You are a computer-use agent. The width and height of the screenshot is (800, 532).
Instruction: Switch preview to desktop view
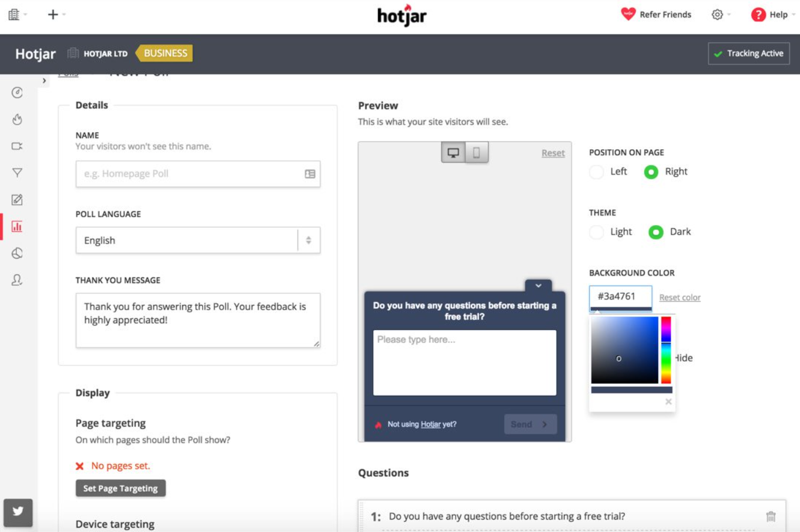click(453, 153)
